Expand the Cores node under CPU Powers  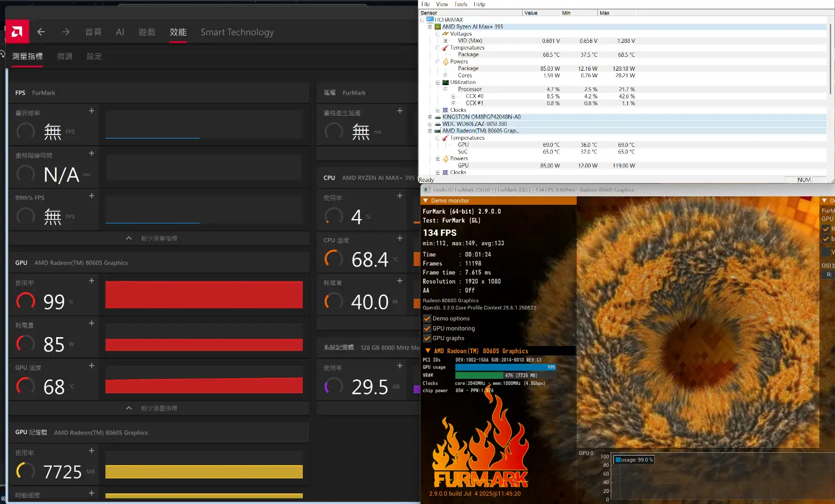pos(445,75)
